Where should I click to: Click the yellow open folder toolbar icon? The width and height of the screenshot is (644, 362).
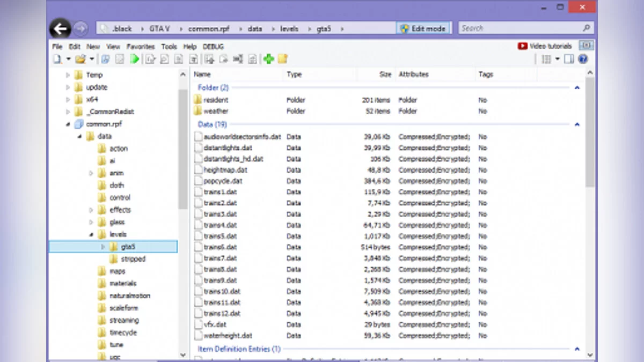tap(80, 59)
